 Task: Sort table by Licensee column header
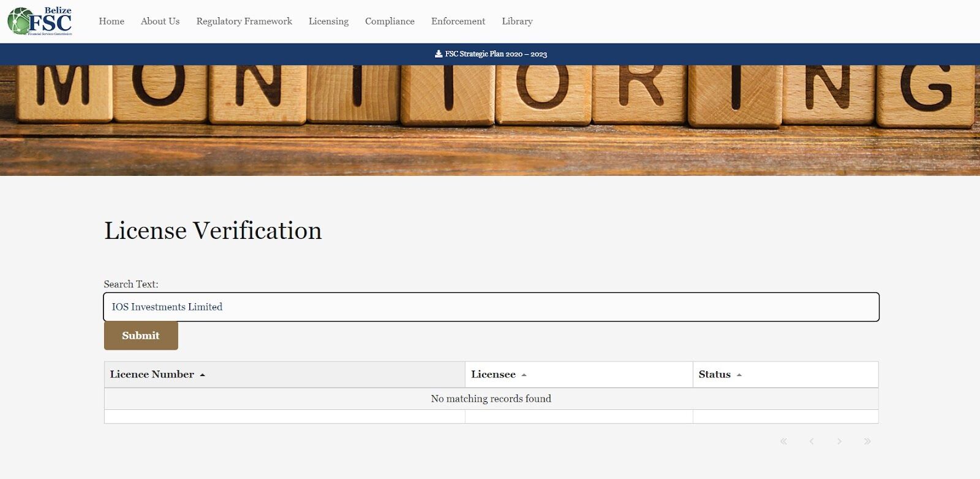(493, 374)
